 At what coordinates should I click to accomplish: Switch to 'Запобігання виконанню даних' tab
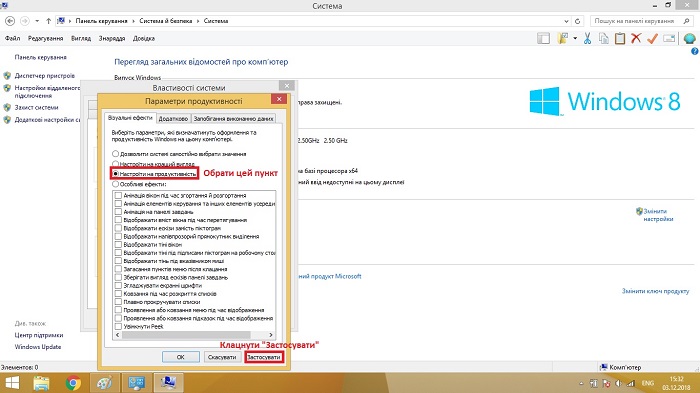[x=233, y=119]
